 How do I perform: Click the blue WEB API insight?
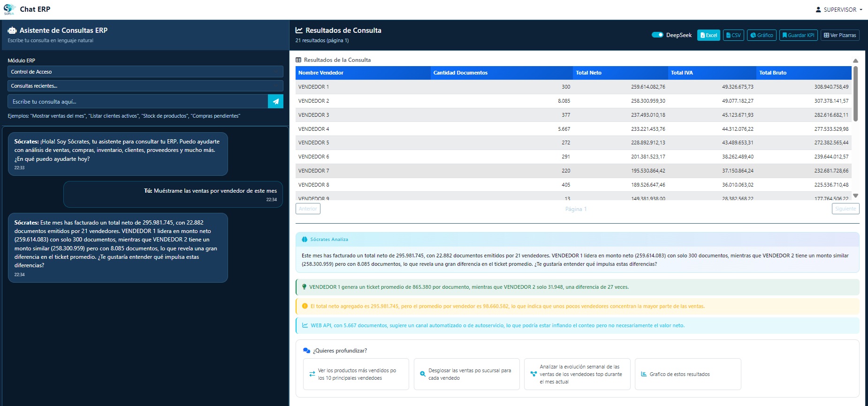click(578, 325)
